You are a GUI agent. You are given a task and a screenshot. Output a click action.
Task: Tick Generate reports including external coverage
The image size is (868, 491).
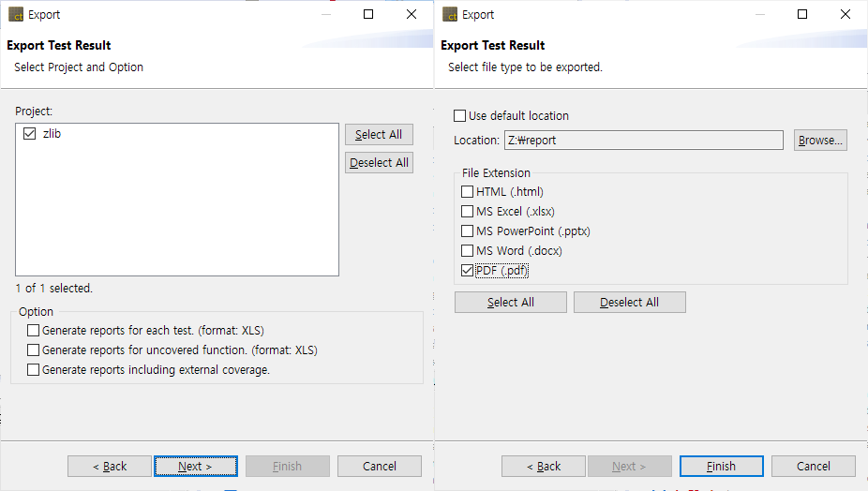34,370
